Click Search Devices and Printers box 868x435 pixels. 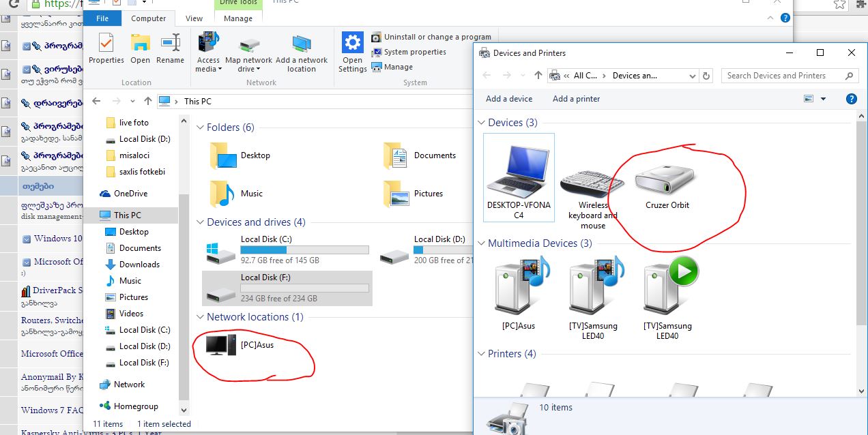point(790,76)
